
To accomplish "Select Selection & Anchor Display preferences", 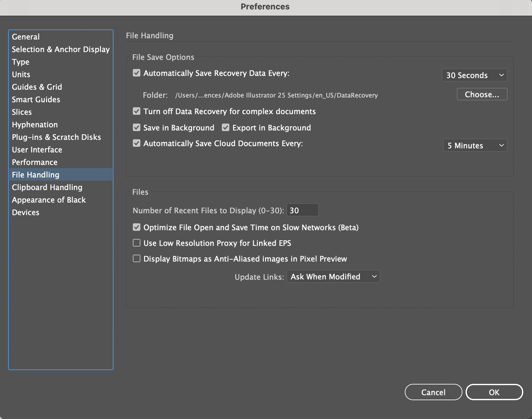I will (x=60, y=49).
